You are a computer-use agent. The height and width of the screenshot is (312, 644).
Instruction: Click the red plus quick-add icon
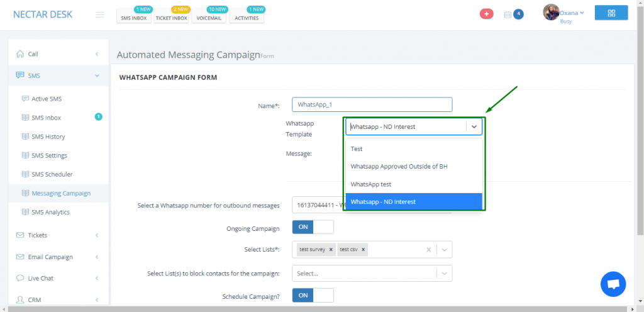(487, 14)
